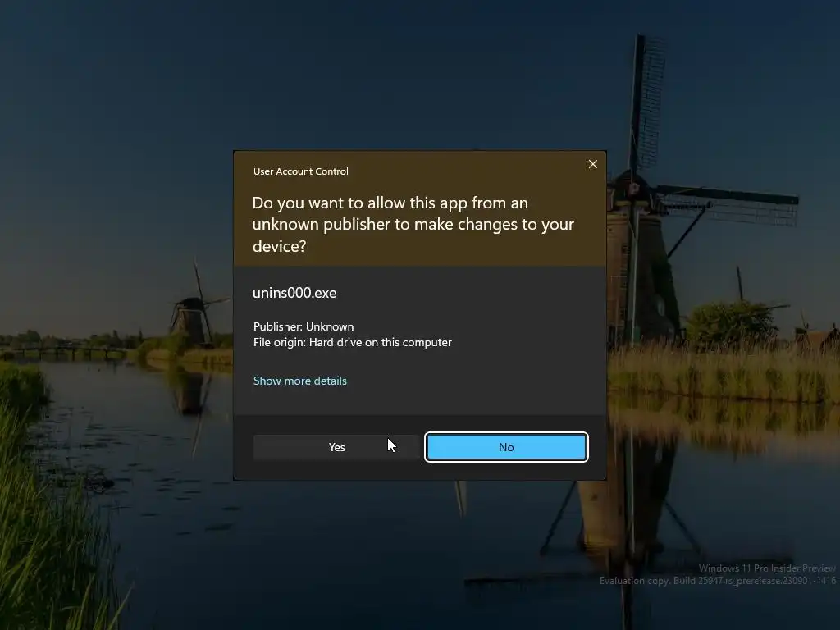Click the upper sail of the large windmill
The width and height of the screenshot is (840, 630).
647,102
